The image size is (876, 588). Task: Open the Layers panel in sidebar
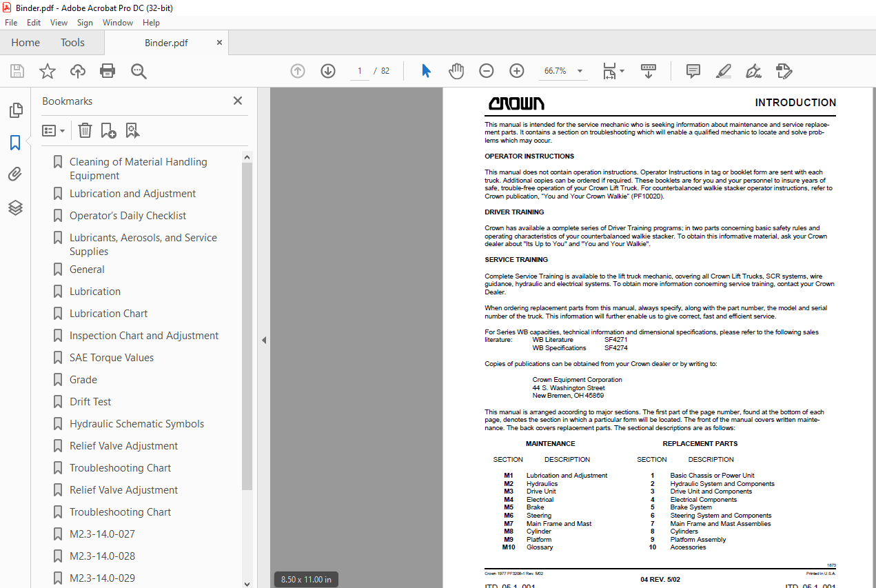15,207
